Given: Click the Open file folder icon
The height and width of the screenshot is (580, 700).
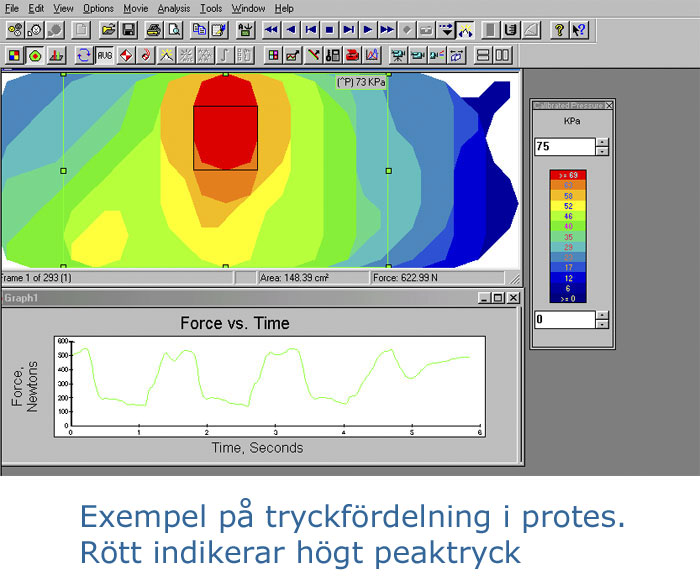Looking at the screenshot, I should [x=109, y=30].
